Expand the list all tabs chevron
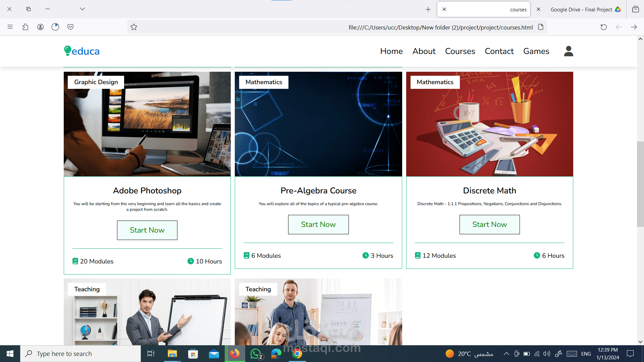 coord(83,9)
